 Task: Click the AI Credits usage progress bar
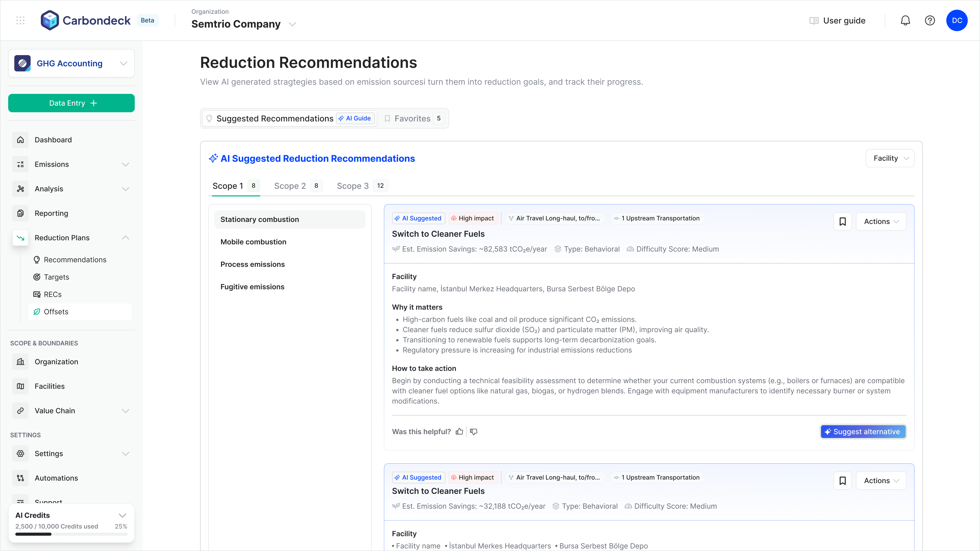click(71, 534)
